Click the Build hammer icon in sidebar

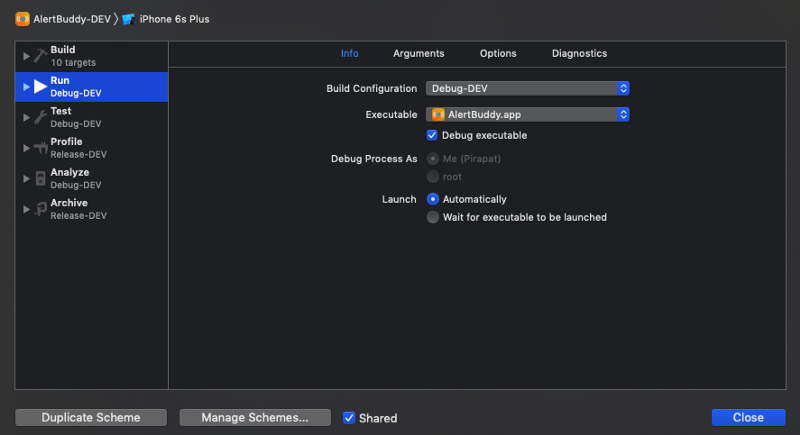click(40, 56)
